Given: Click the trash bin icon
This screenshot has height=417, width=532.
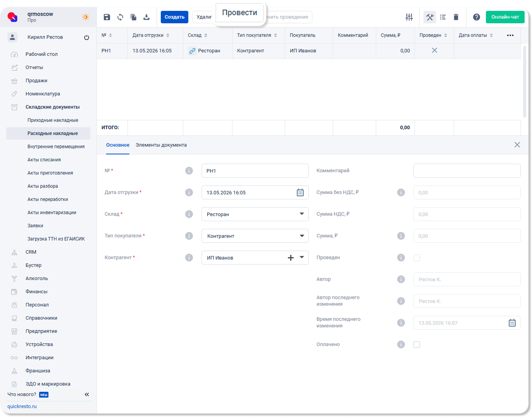Looking at the screenshot, I should (x=456, y=17).
